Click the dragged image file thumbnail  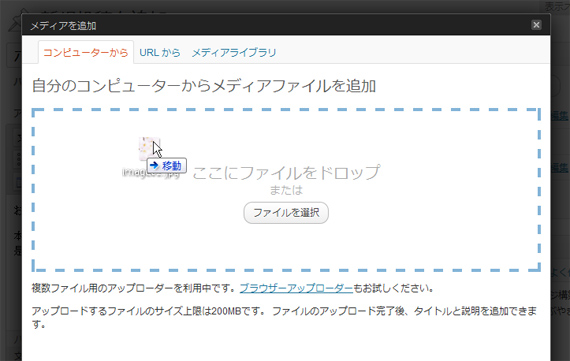149,148
